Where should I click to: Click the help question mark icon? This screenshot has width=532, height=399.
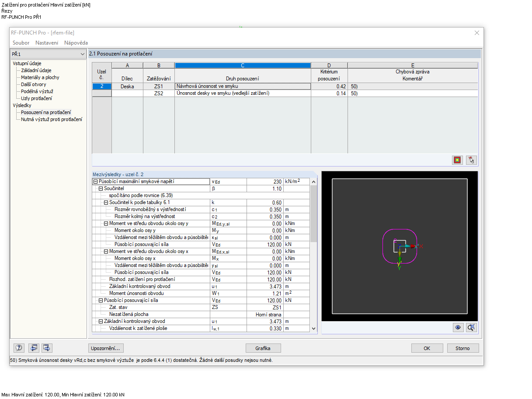19,348
